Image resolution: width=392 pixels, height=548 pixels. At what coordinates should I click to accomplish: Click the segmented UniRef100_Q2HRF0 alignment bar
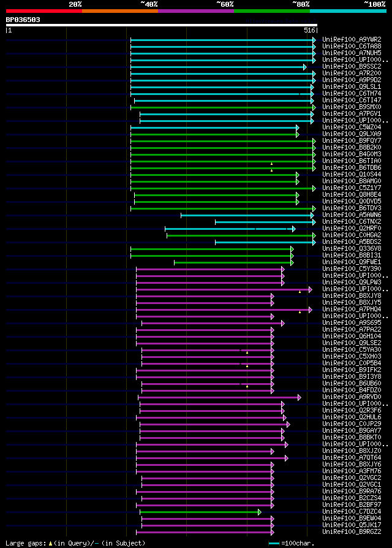[x=230, y=229]
